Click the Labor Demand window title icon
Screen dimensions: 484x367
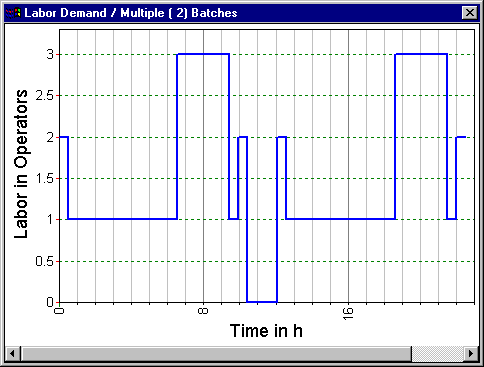click(13, 13)
